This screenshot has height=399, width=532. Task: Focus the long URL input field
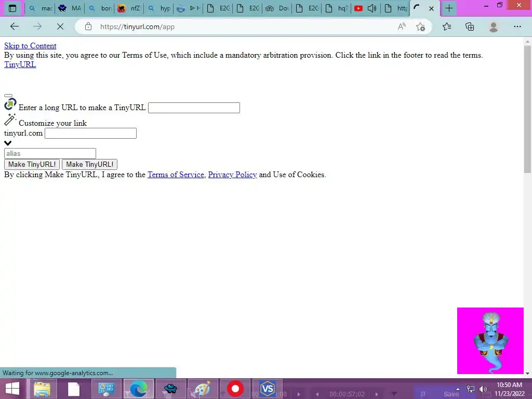pyautogui.click(x=194, y=108)
